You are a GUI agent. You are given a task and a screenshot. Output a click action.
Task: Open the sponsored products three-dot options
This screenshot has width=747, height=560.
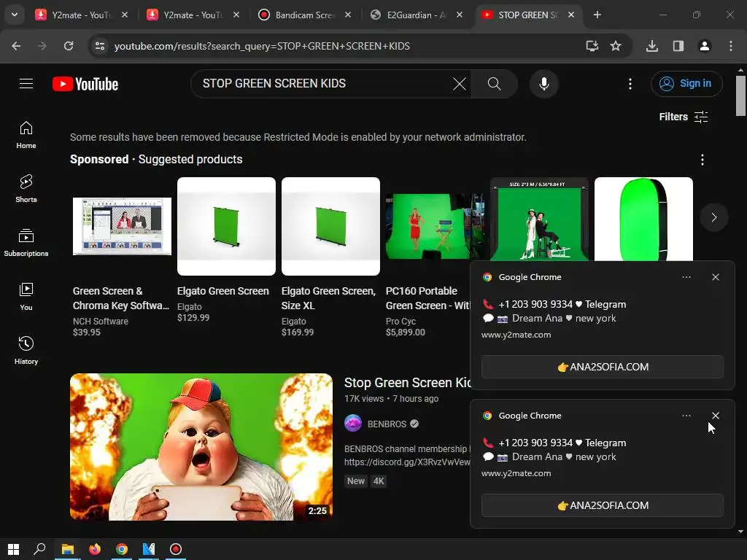click(x=703, y=160)
